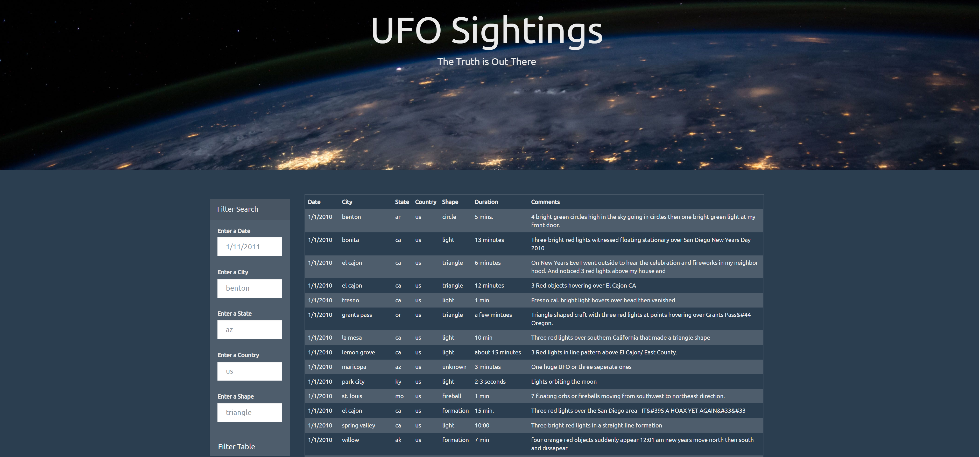Select the bonita city cell
The width and height of the screenshot is (980, 457).
350,240
